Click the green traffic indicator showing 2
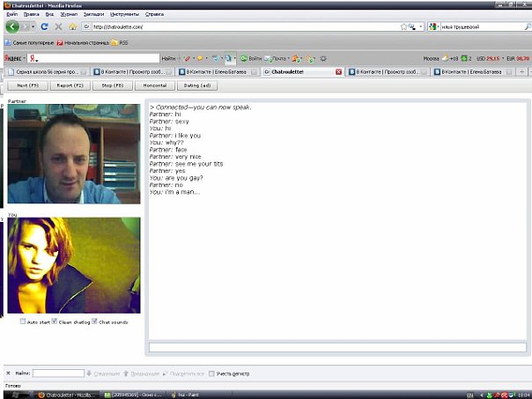532x399 pixels. tap(464, 59)
